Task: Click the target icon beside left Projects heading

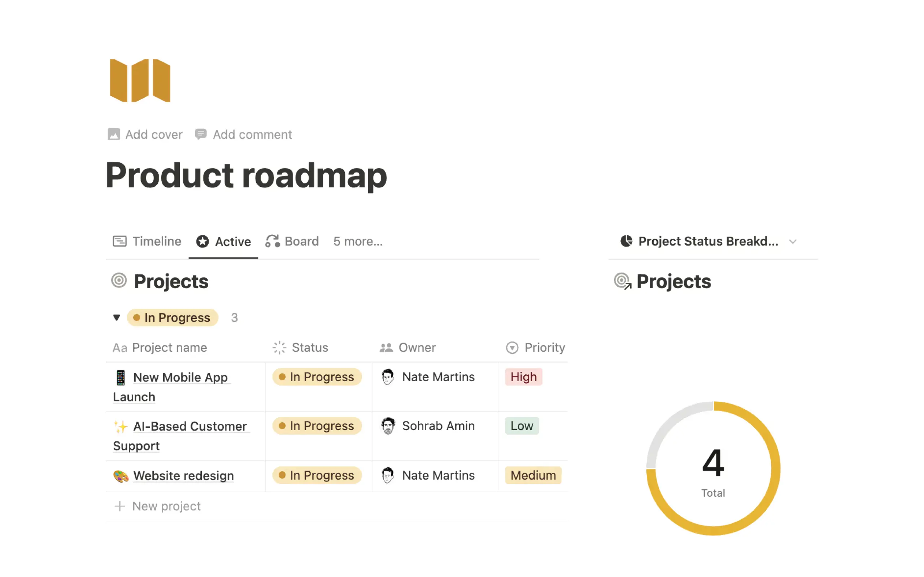Action: click(119, 281)
